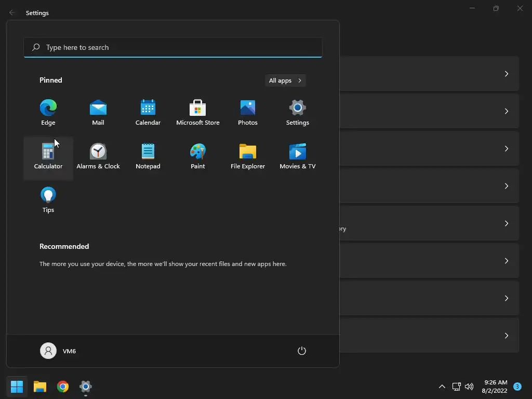Open File Explorer from the pinned grid
The image size is (532, 399).
pyautogui.click(x=248, y=156)
